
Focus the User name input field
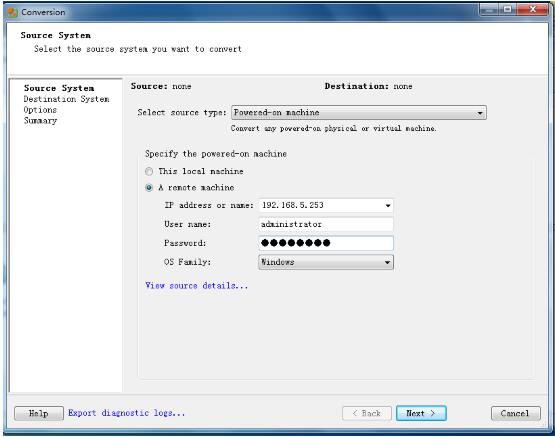click(326, 224)
